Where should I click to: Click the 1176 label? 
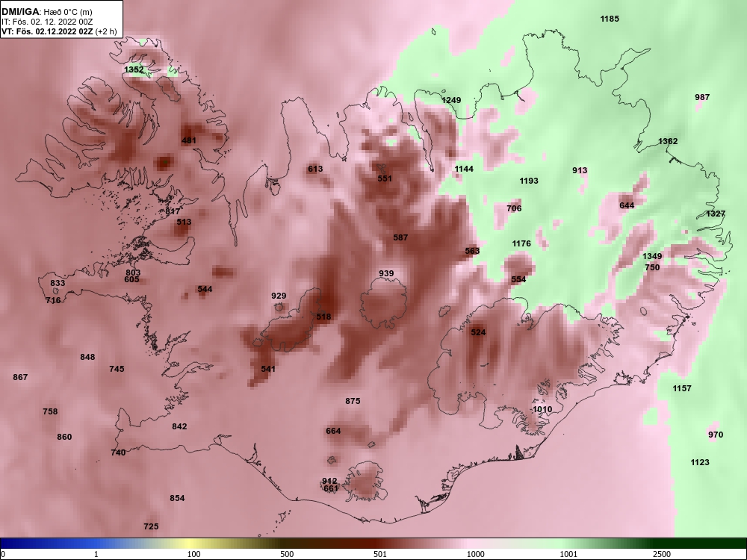[521, 244]
